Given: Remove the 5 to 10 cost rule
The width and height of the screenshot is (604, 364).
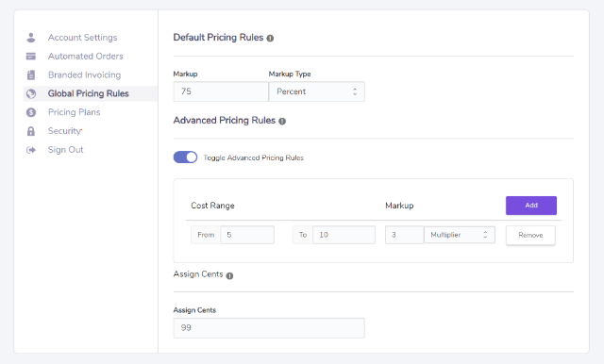Looking at the screenshot, I should tap(530, 235).
